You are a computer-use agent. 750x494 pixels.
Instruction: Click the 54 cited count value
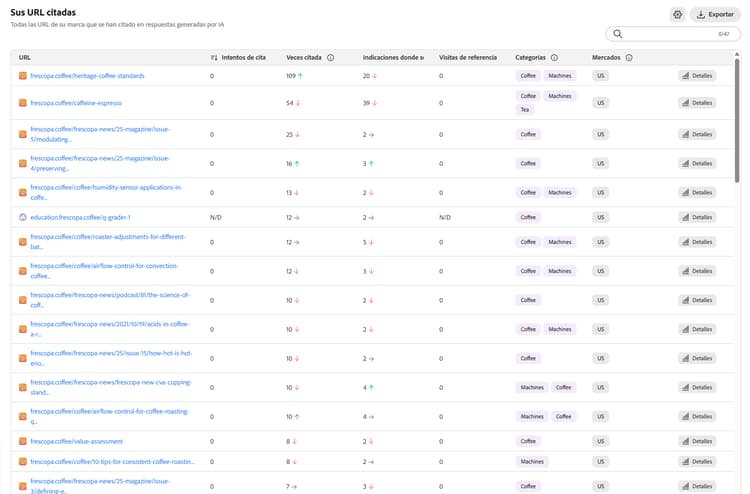[289, 103]
